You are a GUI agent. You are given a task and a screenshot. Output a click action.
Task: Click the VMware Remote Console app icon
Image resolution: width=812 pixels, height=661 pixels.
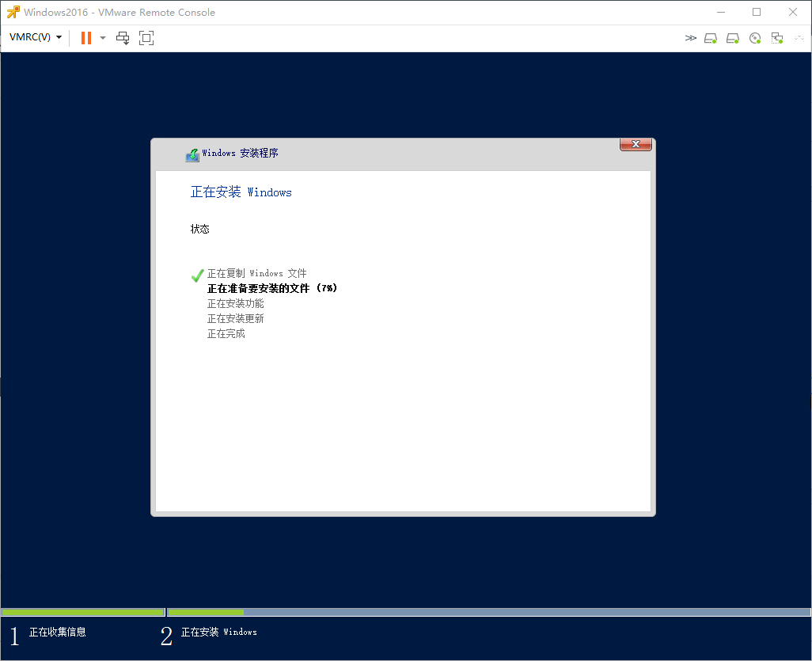13,12
